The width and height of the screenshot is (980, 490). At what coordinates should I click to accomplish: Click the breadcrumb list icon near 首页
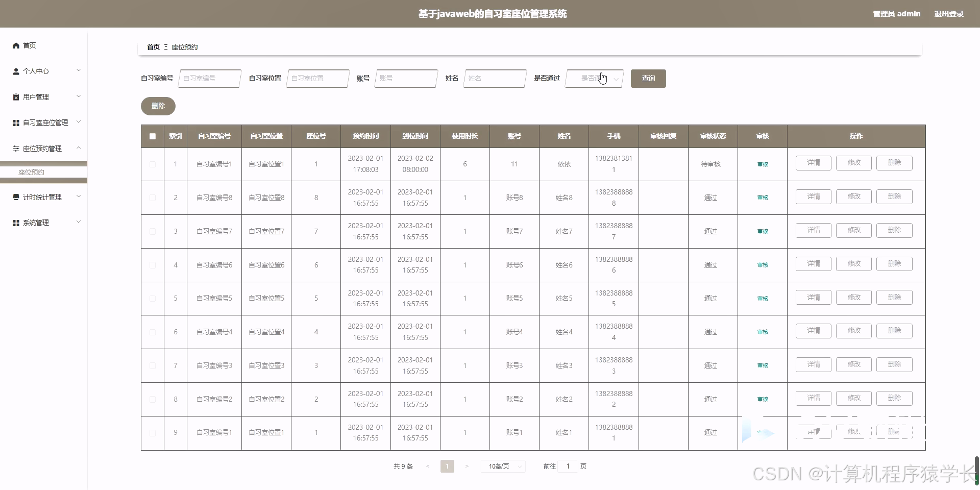[165, 46]
